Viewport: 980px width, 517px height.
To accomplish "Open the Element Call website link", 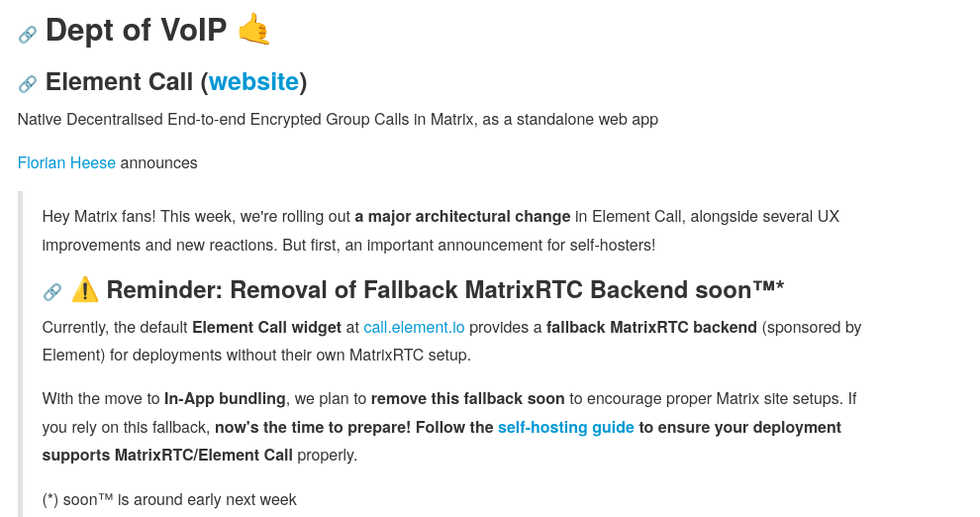I will coord(253,81).
